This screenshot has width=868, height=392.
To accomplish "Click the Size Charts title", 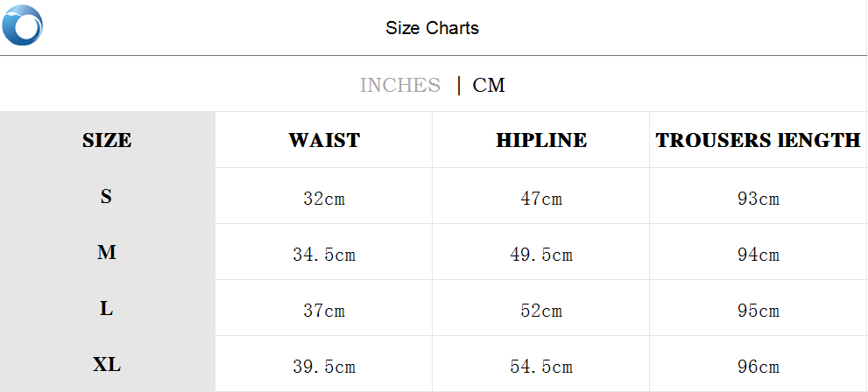I will click(x=432, y=28).
